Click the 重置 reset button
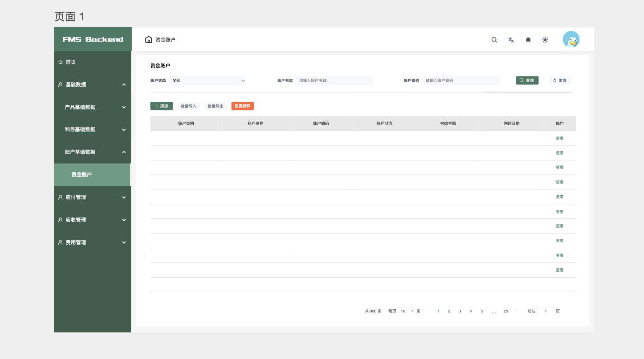 point(560,80)
